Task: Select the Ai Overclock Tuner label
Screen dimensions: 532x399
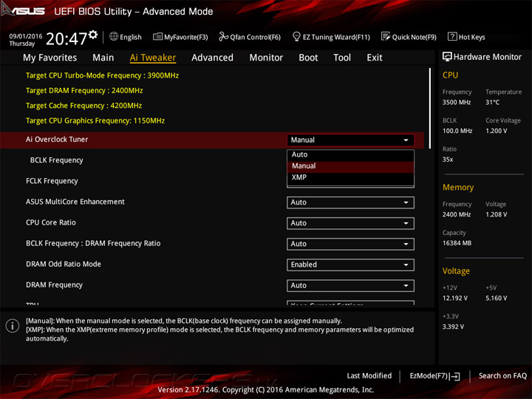Action: tap(57, 140)
